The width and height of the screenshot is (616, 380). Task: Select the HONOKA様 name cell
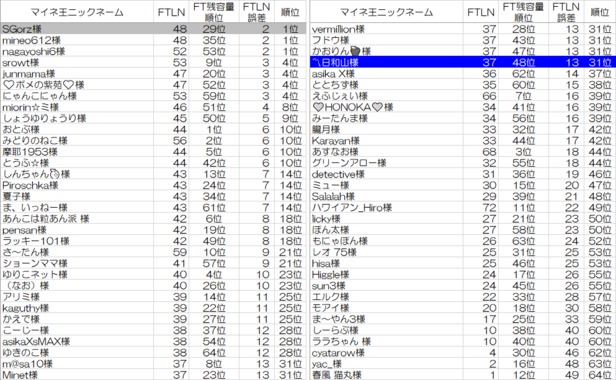point(386,107)
